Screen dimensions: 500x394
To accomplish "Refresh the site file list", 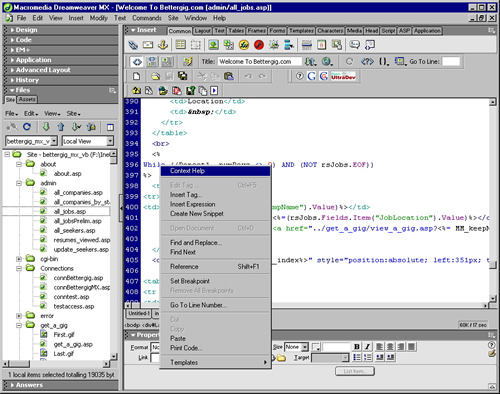I will [x=27, y=127].
